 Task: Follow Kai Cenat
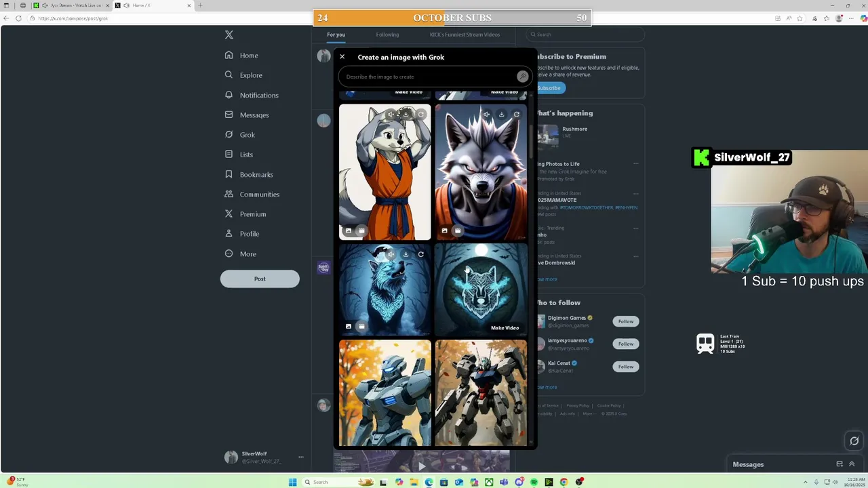tap(625, 367)
